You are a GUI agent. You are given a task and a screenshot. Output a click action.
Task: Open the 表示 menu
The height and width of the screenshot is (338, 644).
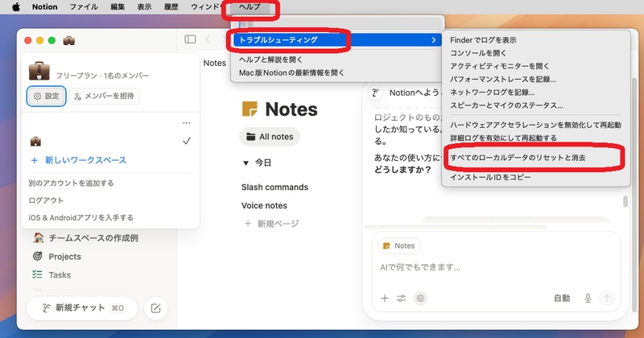(x=144, y=6)
